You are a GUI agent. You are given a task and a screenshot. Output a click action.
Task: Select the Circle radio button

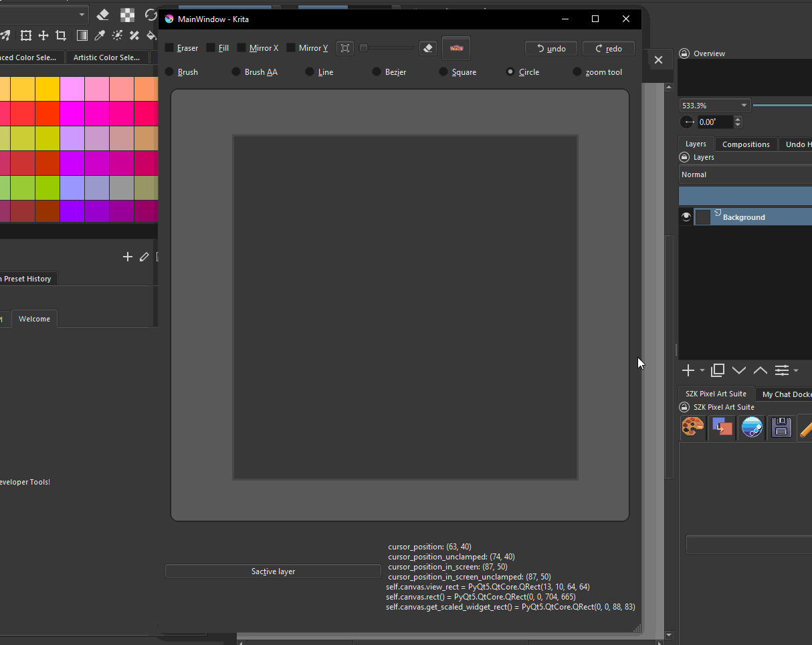(x=523, y=72)
